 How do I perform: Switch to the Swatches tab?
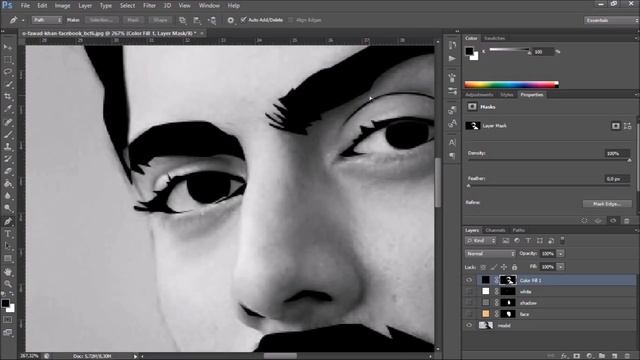(494, 38)
